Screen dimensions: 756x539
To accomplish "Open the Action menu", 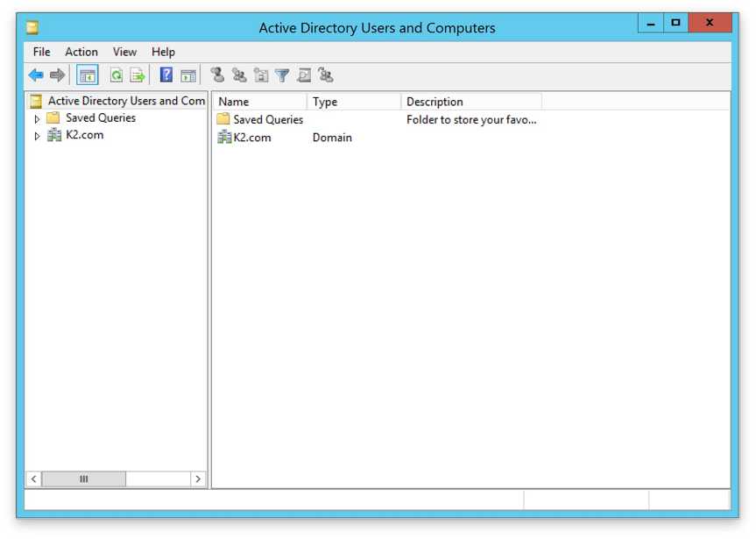I will (x=81, y=52).
